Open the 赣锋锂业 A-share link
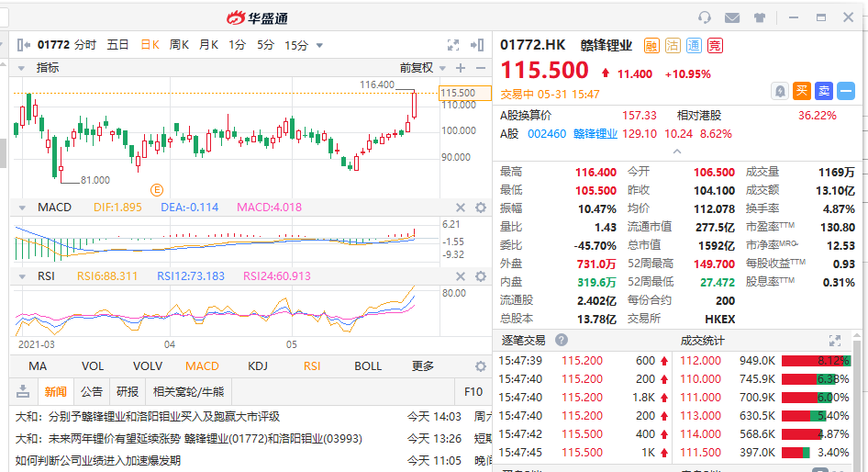868x472 pixels. click(595, 134)
